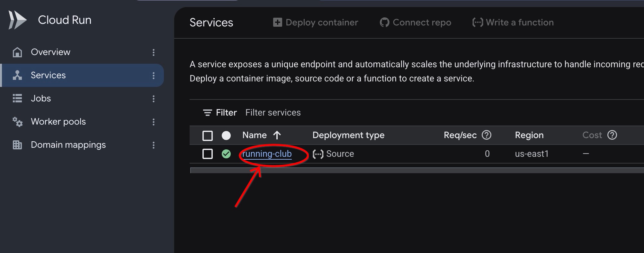644x253 pixels.
Task: Select the running-club row checkbox
Action: [208, 154]
